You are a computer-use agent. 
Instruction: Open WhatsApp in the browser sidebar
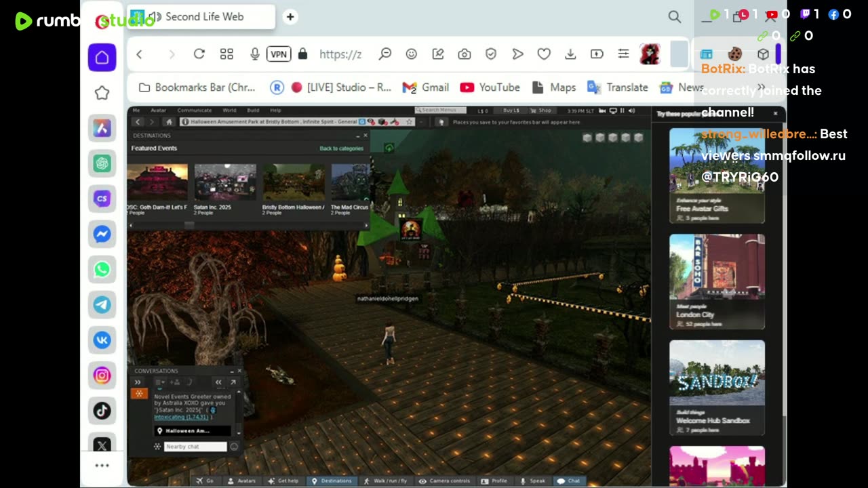coord(102,269)
